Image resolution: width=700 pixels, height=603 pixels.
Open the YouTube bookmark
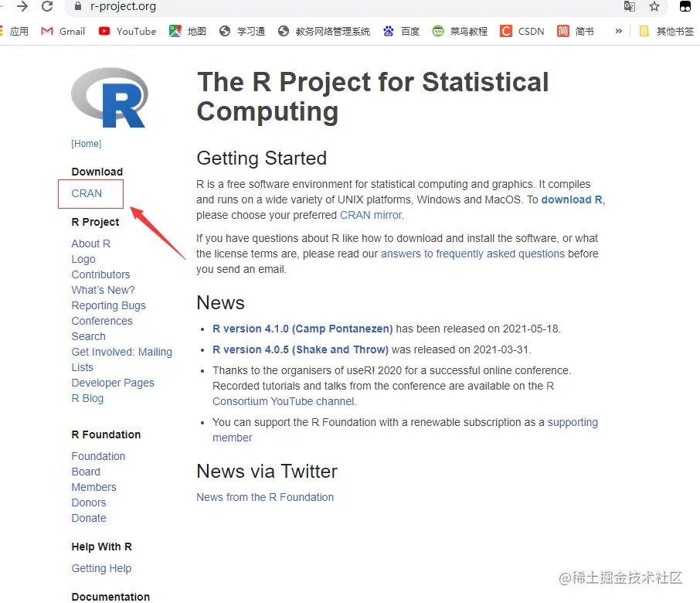127,31
